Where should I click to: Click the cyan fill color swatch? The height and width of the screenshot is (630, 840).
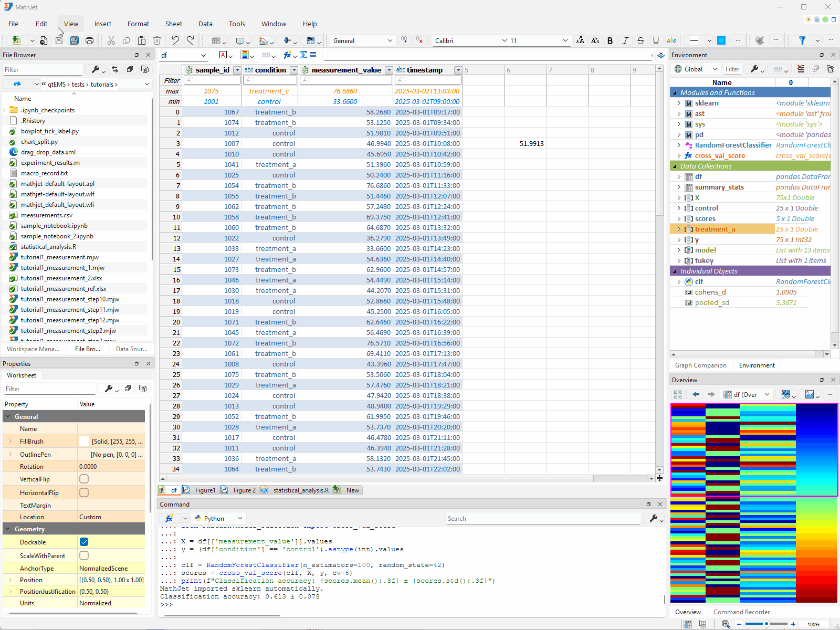pyautogui.click(x=721, y=40)
